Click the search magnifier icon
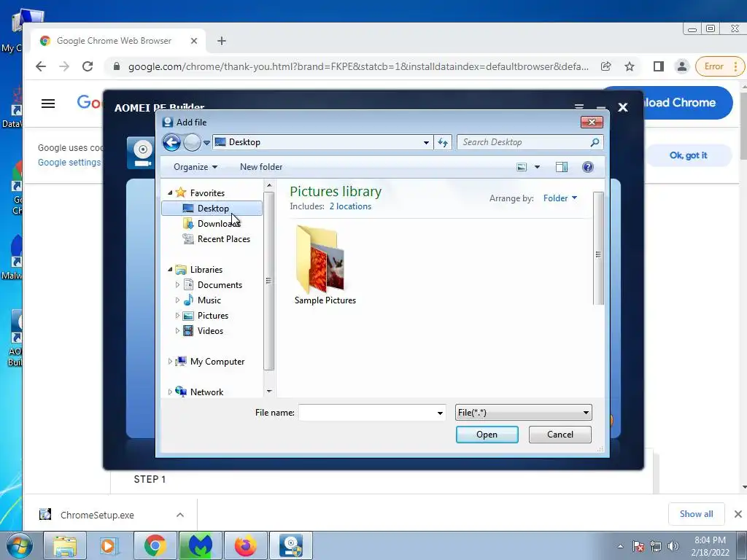Viewport: 747px width, 560px height. click(x=595, y=142)
